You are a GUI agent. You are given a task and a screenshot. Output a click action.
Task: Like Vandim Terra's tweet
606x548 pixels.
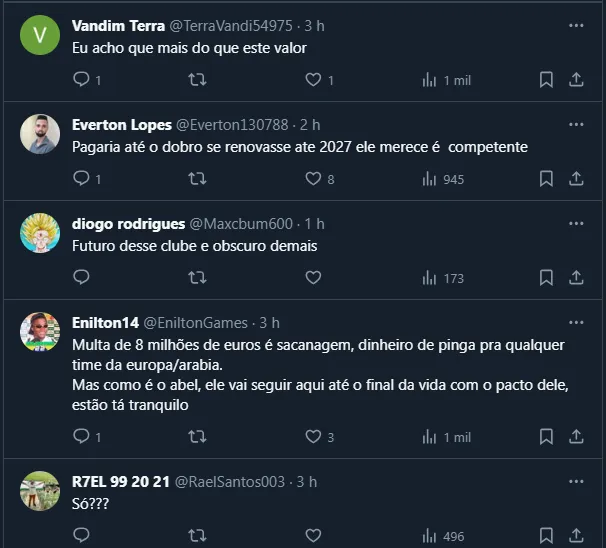[313, 80]
